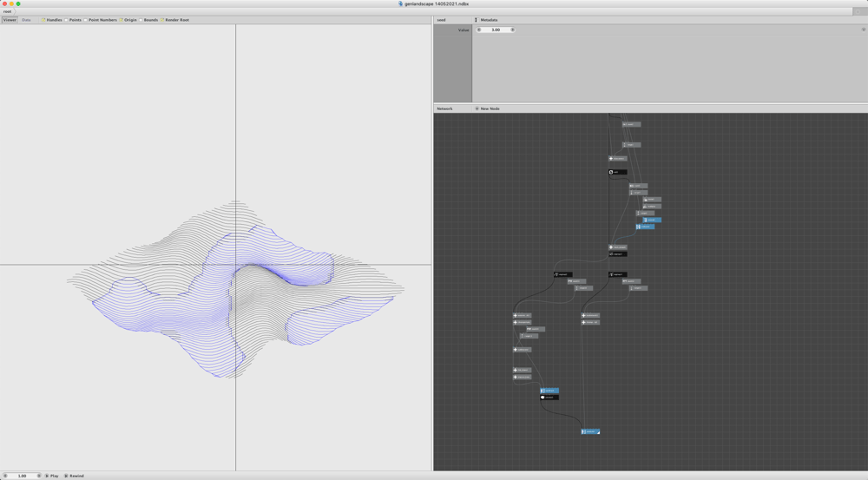Screen dimensions: 868x480
Task: Click the small icon at parameter pane's right edge
Action: 863,30
